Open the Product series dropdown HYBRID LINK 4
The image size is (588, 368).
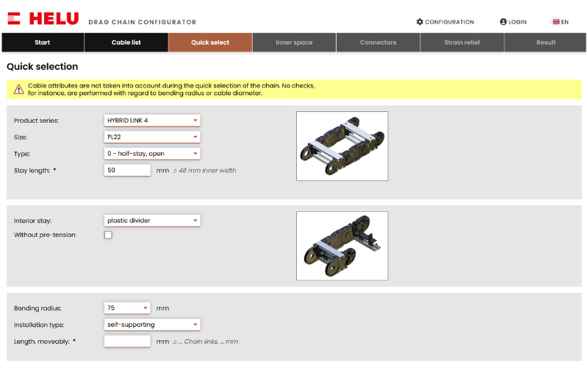coord(152,121)
